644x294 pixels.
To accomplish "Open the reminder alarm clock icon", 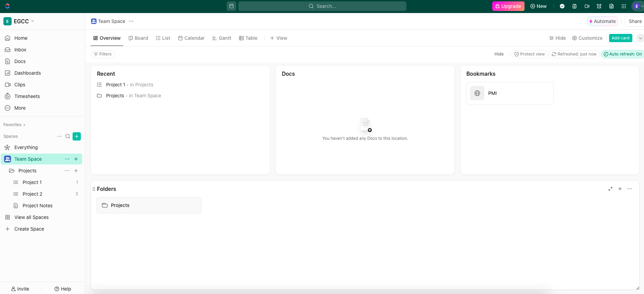I will coord(599,6).
